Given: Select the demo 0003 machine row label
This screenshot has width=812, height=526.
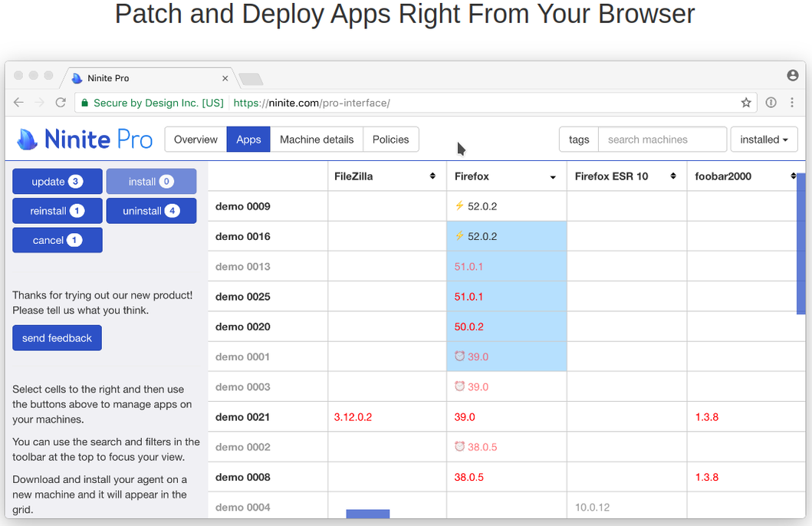Looking at the screenshot, I should point(243,386).
